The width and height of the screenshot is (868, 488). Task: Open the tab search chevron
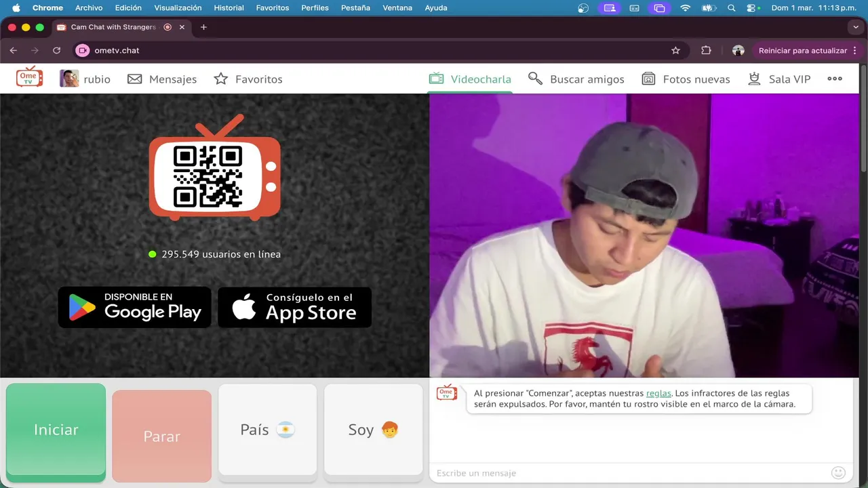coord(856,27)
